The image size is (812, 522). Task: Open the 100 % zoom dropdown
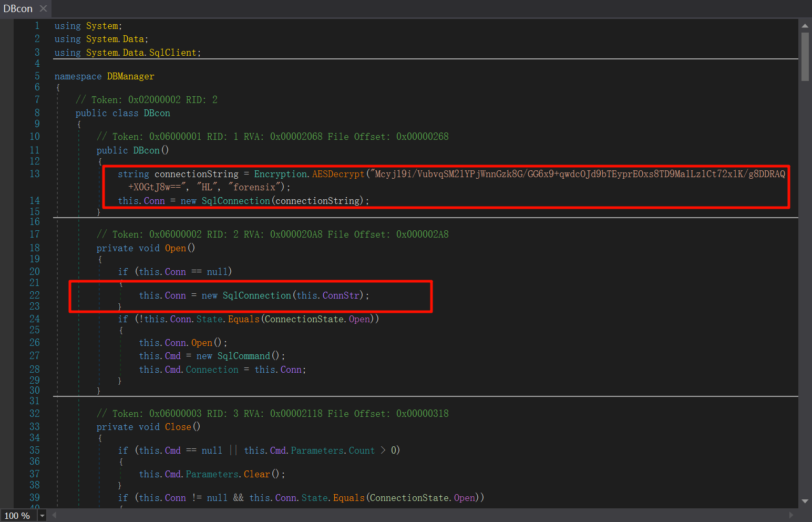(x=42, y=516)
